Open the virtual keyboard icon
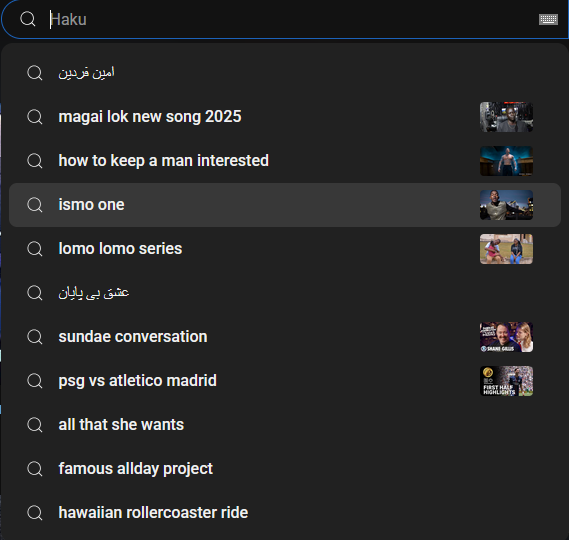569x540 pixels. coord(548,19)
